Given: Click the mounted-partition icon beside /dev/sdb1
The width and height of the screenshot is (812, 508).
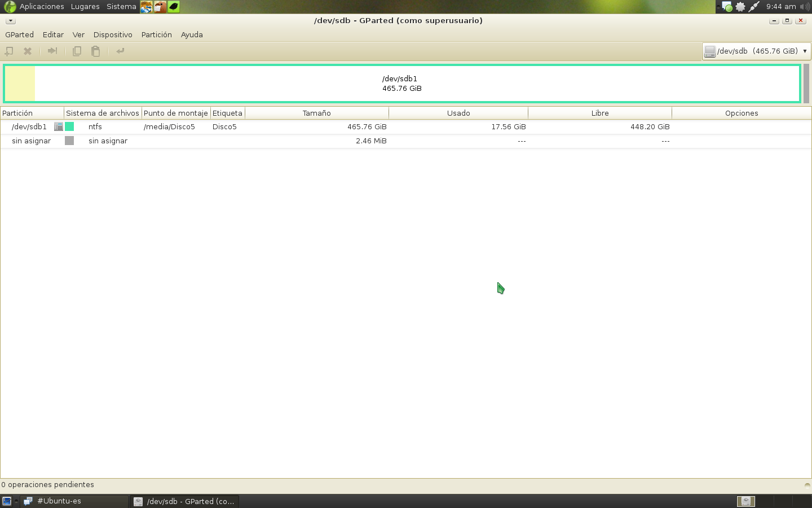Looking at the screenshot, I should 58,126.
